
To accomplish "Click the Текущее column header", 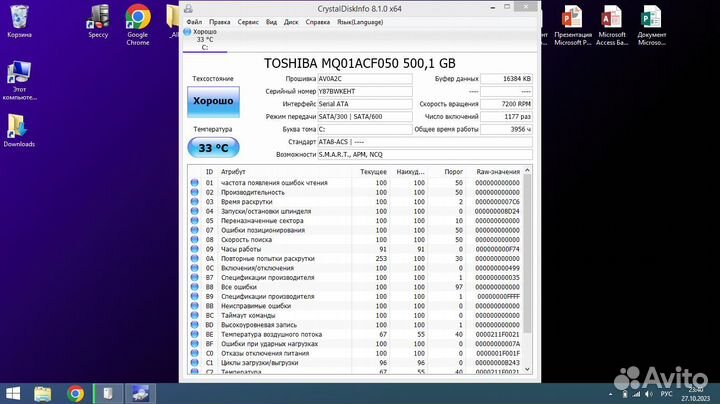I will pos(373,172).
